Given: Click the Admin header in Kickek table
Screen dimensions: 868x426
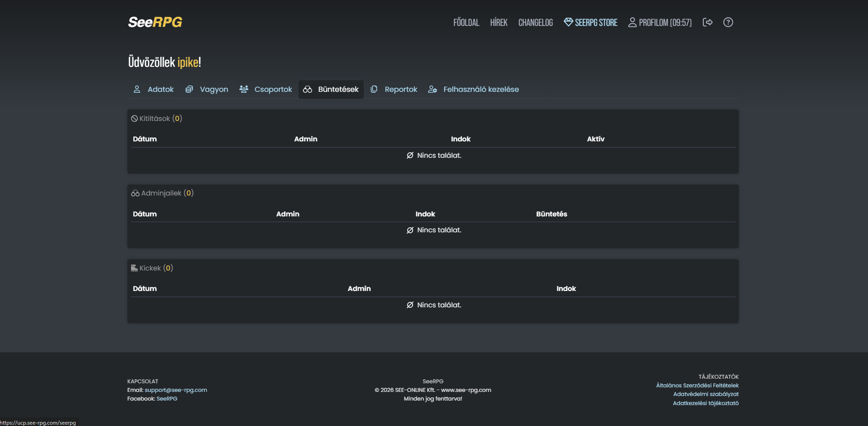Looking at the screenshot, I should click(x=359, y=289).
